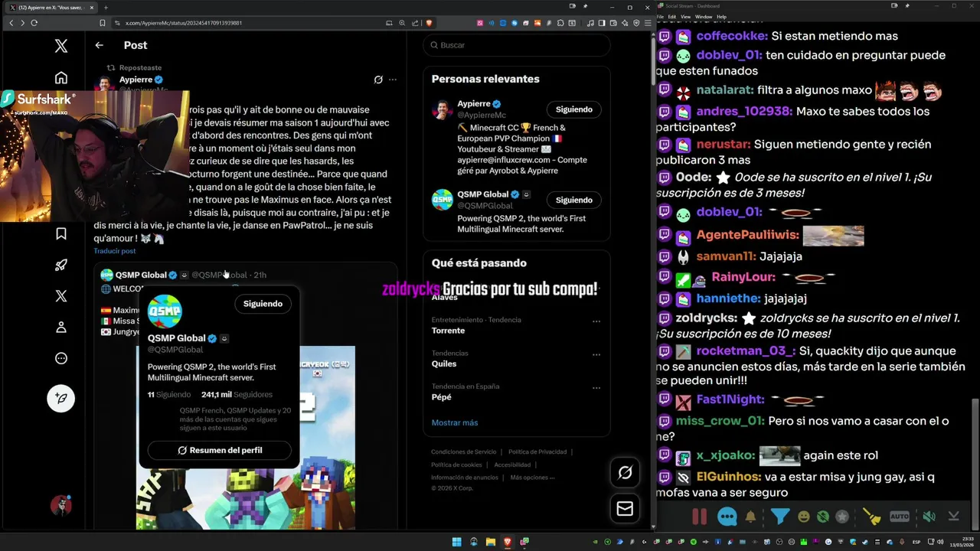The image size is (980, 551).
Task: Compose a new post with the feather button
Action: pos(61,398)
